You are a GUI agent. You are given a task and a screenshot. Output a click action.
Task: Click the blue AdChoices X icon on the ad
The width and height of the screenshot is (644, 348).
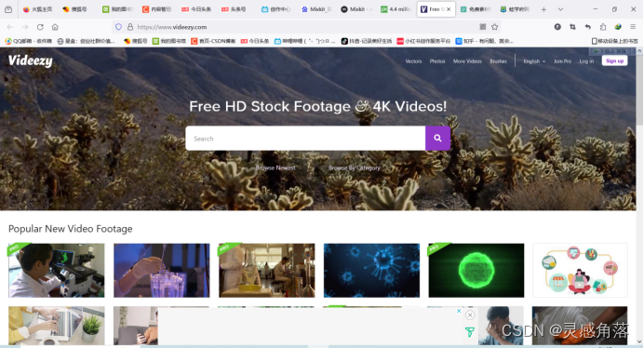point(459,311)
